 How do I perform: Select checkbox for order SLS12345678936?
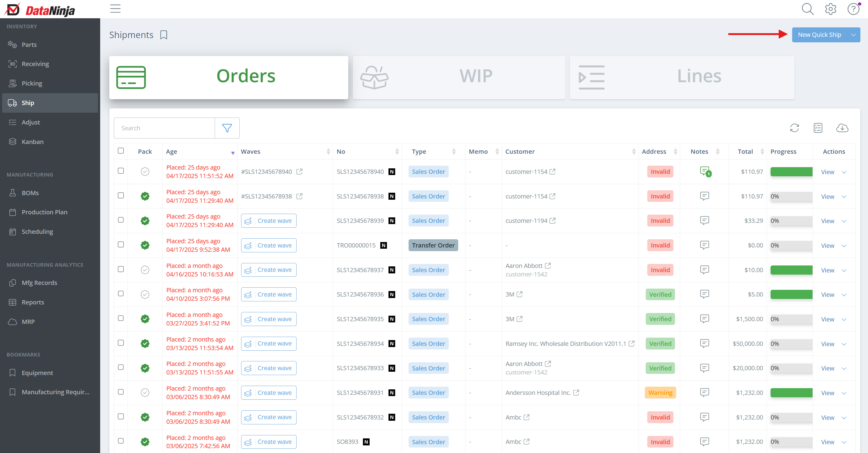tap(121, 293)
